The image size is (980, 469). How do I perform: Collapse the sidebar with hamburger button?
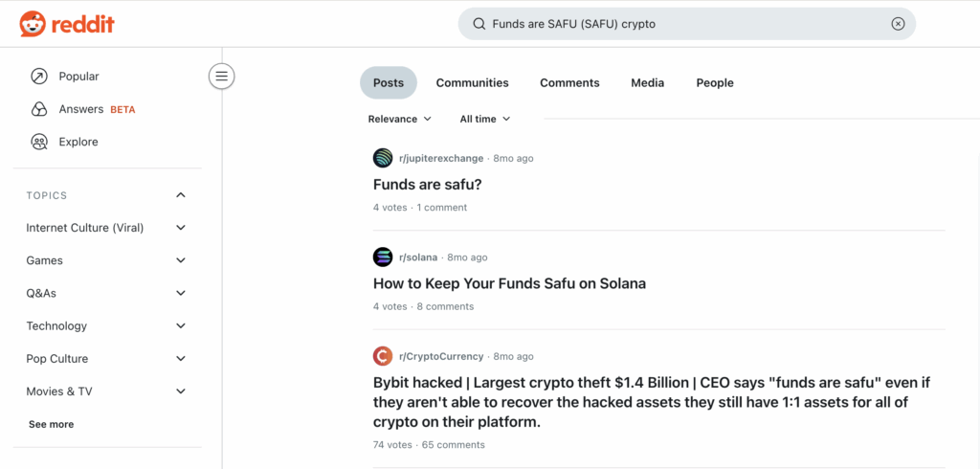coord(222,77)
